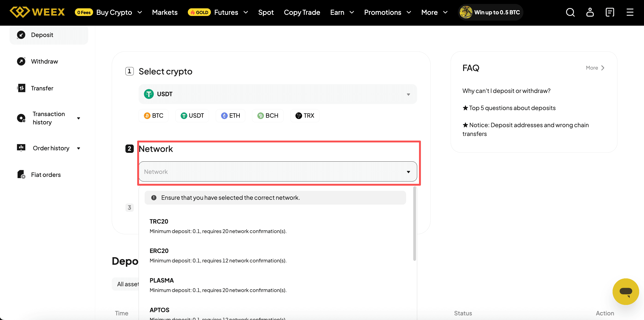Open deposit addresses and wrong chain notice
The height and width of the screenshot is (320, 644).
526,129
